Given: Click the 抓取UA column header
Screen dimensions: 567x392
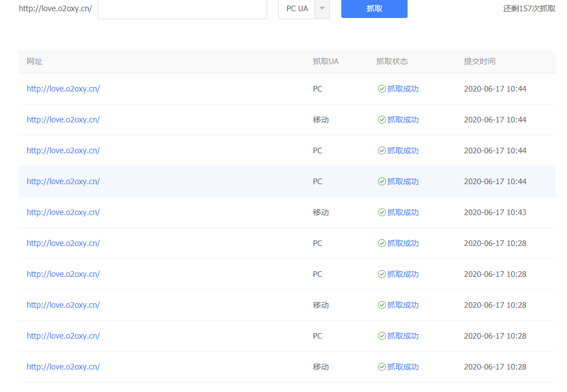Looking at the screenshot, I should click(326, 61).
